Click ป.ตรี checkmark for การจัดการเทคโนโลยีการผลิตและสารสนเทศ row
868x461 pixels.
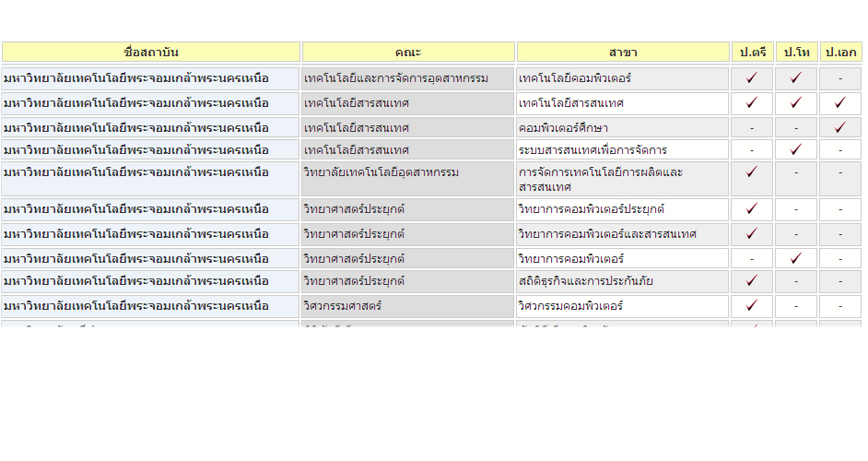[x=751, y=171]
